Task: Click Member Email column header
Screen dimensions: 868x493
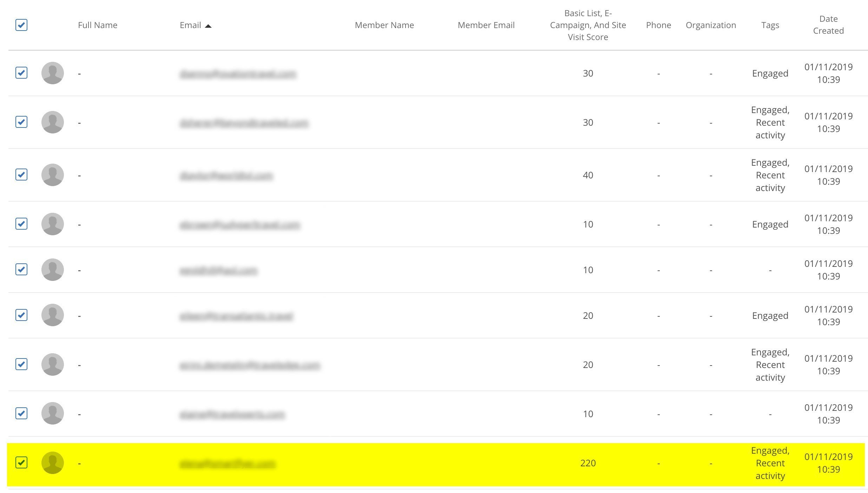Action: (486, 25)
